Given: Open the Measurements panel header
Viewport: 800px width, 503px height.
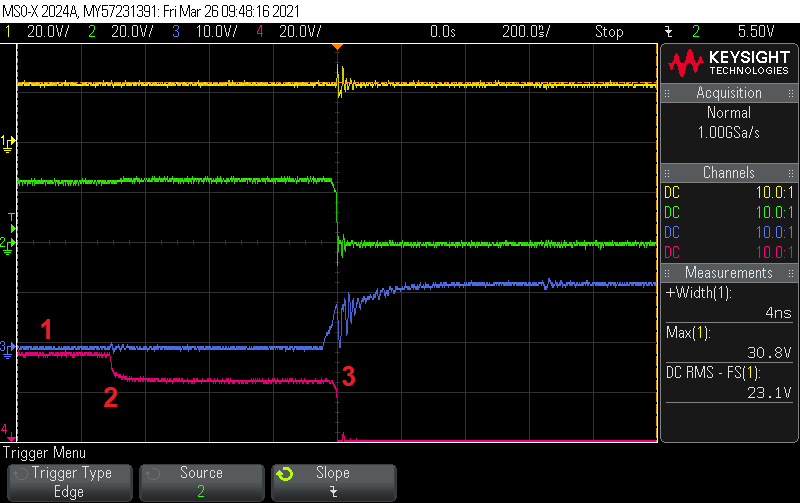Looking at the screenshot, I should click(x=729, y=273).
